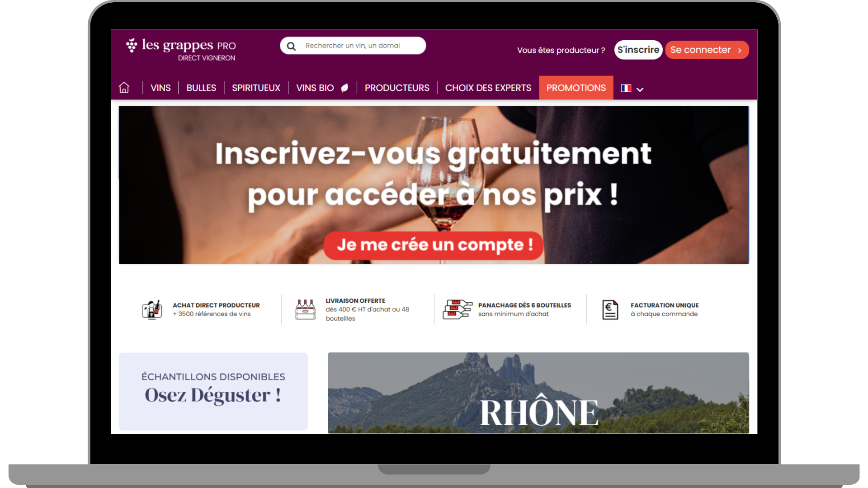Screen dimensions: 868x488
Task: Go to the PROMOTIONS tab
Action: coord(576,88)
